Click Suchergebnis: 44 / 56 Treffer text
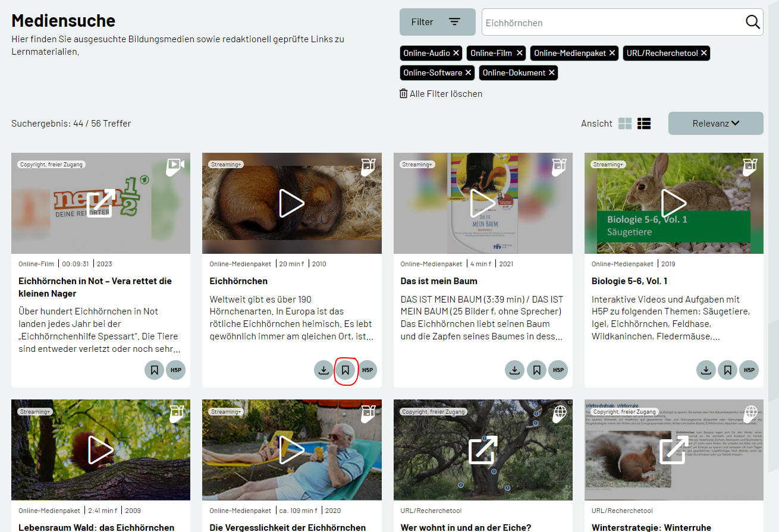The width and height of the screenshot is (779, 532). [x=71, y=124]
